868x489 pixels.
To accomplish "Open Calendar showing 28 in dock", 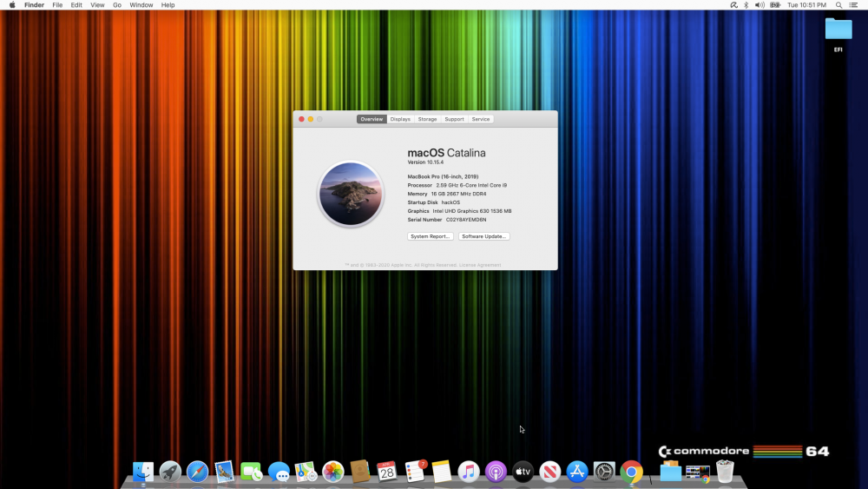I will [x=387, y=472].
